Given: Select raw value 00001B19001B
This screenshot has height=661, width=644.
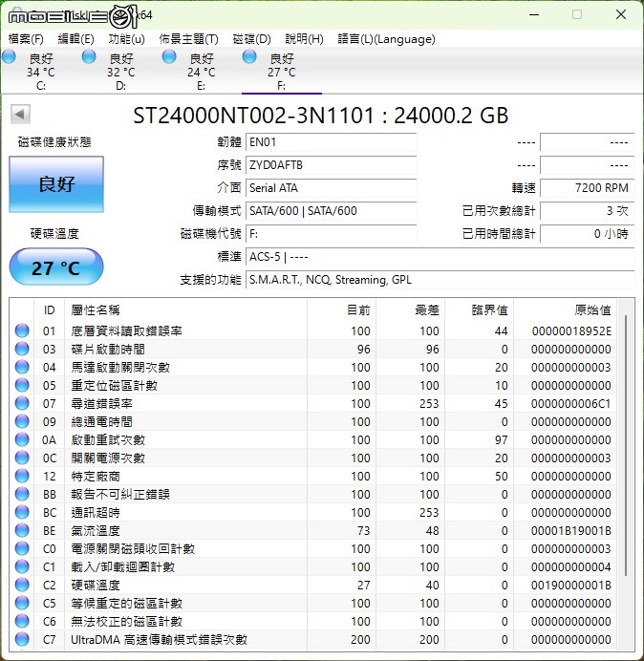Looking at the screenshot, I should coord(571,530).
